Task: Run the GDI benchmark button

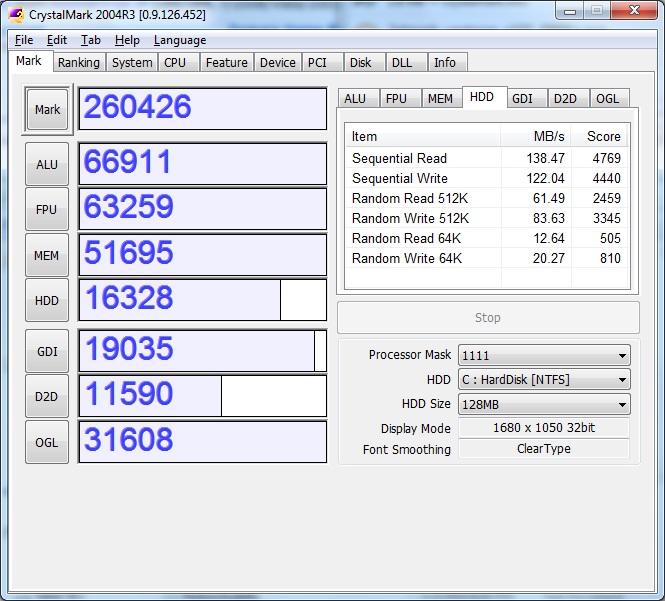Action: coord(47,351)
